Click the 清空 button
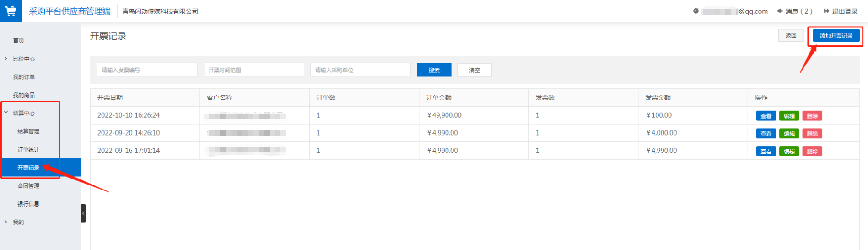 474,70
